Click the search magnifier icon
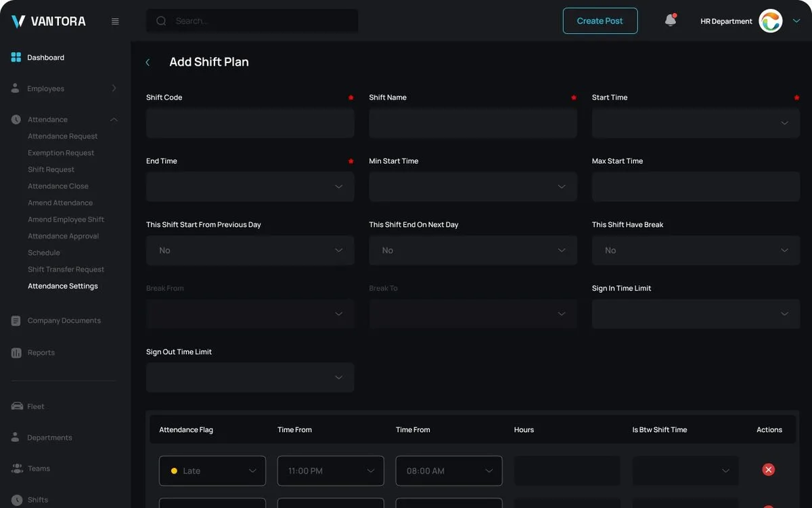The image size is (812, 508). click(x=161, y=21)
